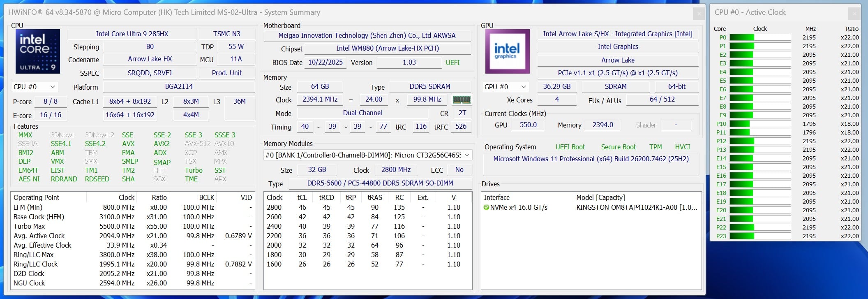Click the Intel WM880 chipset field
Screen dimensions: 868x299
tap(387, 49)
